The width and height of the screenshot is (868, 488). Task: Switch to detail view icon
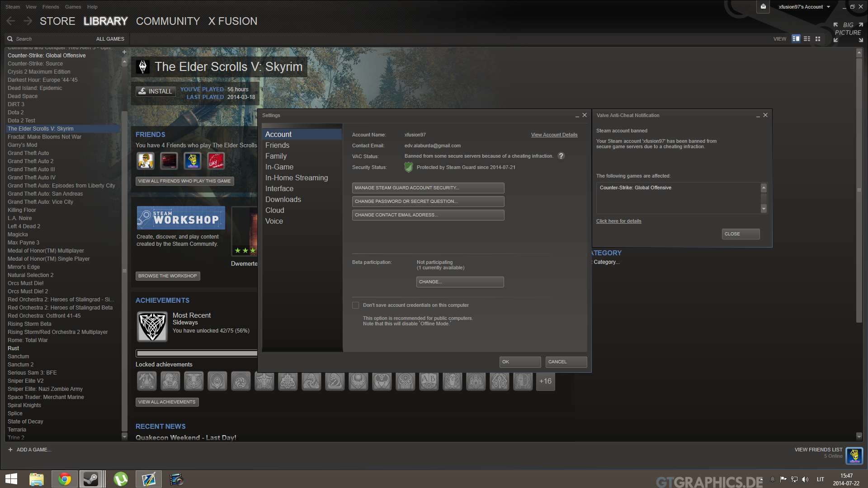coord(796,39)
